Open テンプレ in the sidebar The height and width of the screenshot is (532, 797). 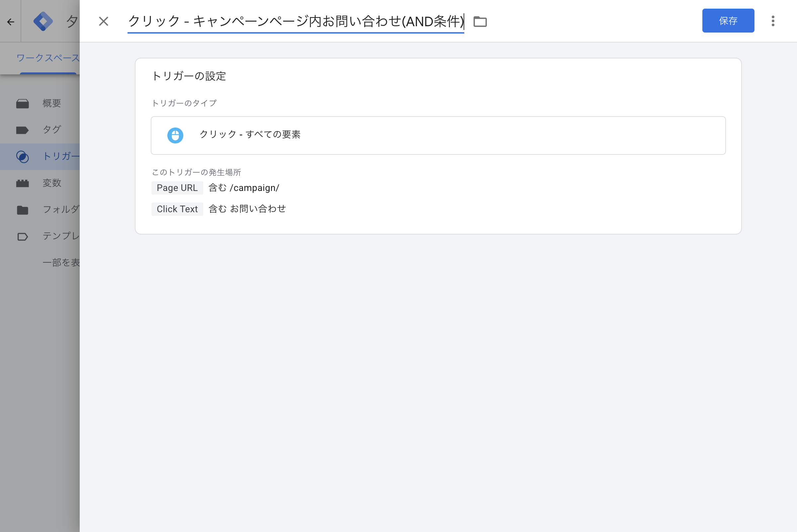[x=61, y=236]
